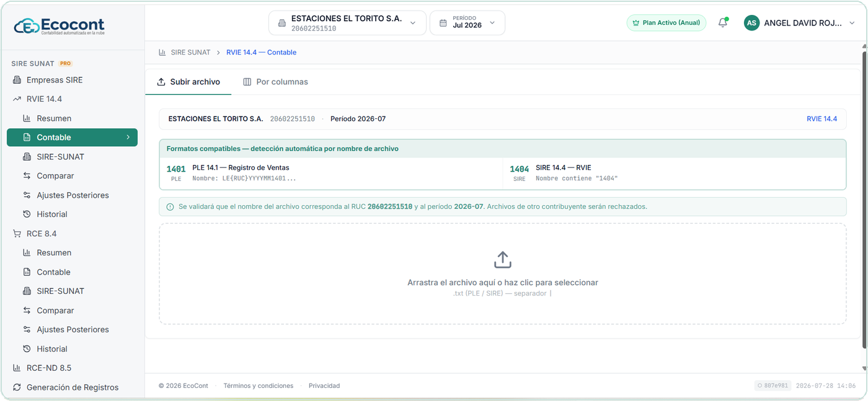Click sliders icon beside Ajustes Posteriores under RCE 8.4
This screenshot has height=401, width=868.
pyautogui.click(x=27, y=330)
